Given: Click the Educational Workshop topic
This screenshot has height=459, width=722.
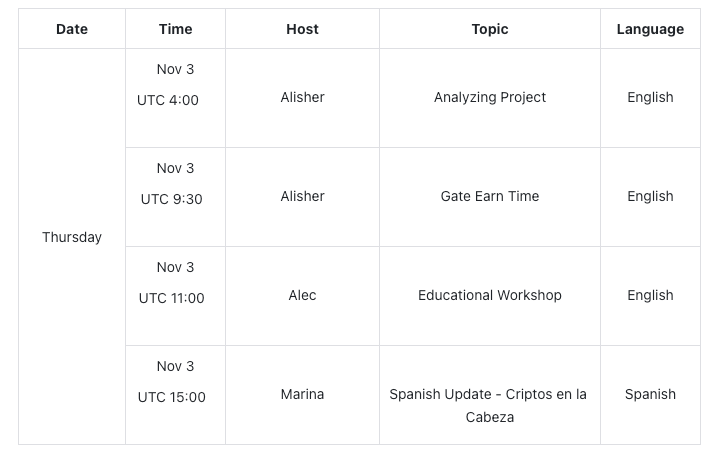Looking at the screenshot, I should tap(490, 295).
